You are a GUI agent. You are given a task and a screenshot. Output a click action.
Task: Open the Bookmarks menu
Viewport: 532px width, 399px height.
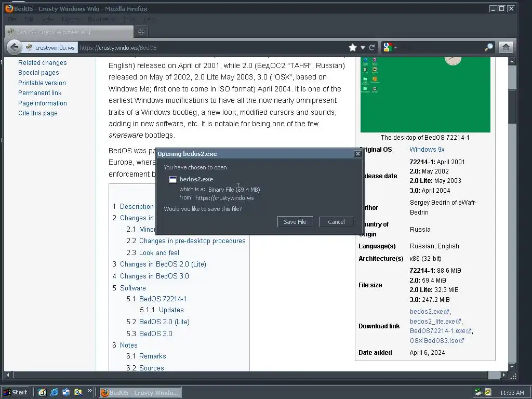coord(101,19)
